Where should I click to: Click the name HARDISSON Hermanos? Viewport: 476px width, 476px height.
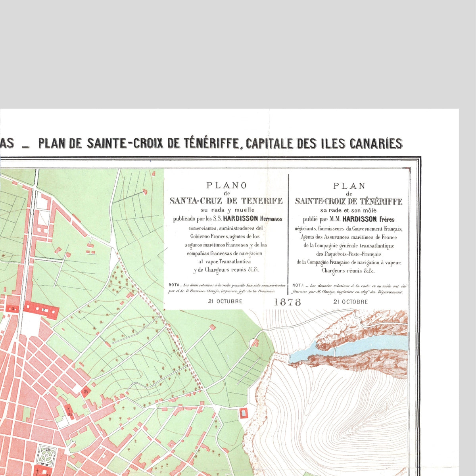tap(253, 219)
